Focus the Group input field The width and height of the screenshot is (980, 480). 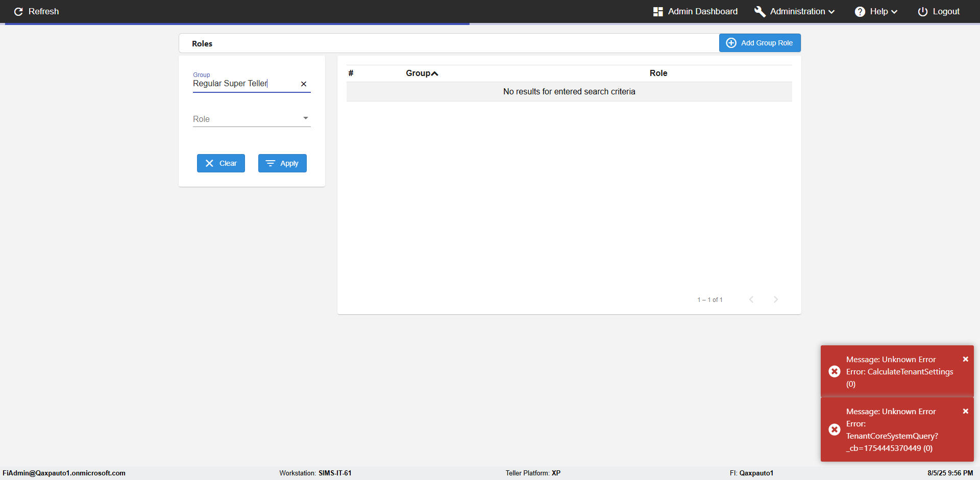click(245, 84)
